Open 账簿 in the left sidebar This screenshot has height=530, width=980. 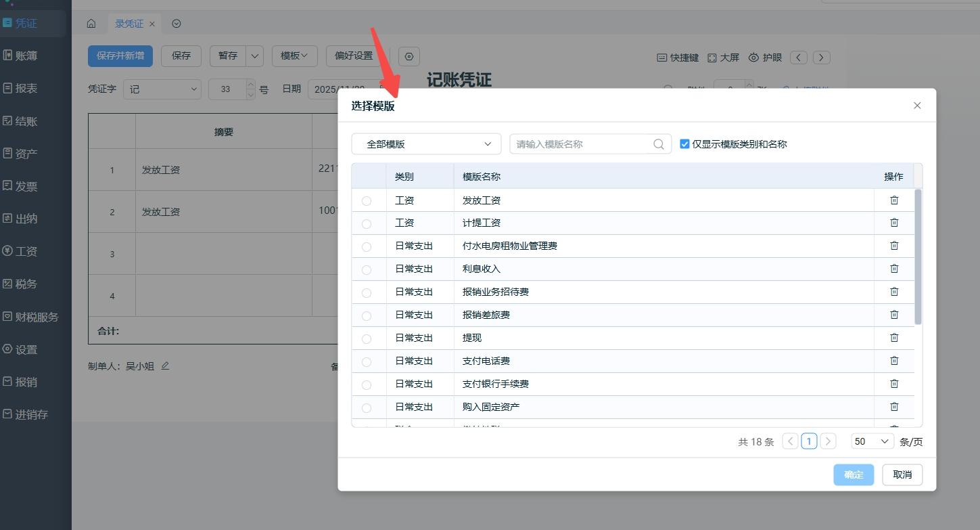click(x=26, y=56)
